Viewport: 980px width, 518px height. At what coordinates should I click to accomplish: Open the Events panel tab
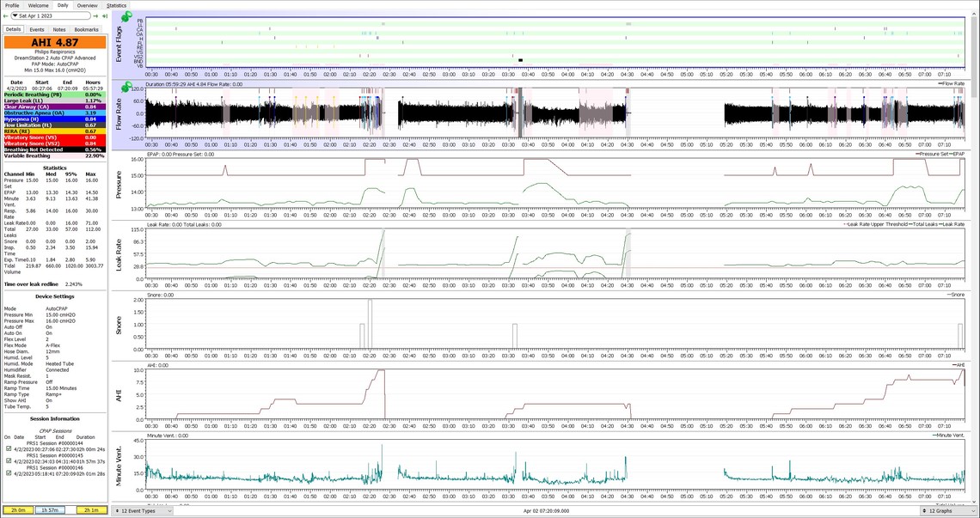(x=37, y=29)
